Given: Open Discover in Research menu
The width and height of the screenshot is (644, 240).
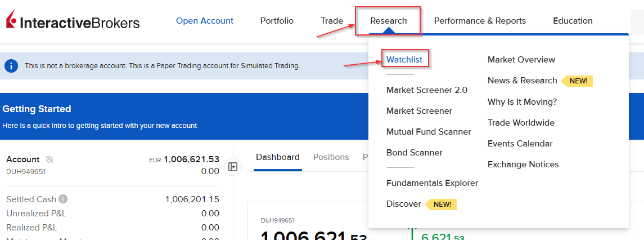Looking at the screenshot, I should (404, 204).
